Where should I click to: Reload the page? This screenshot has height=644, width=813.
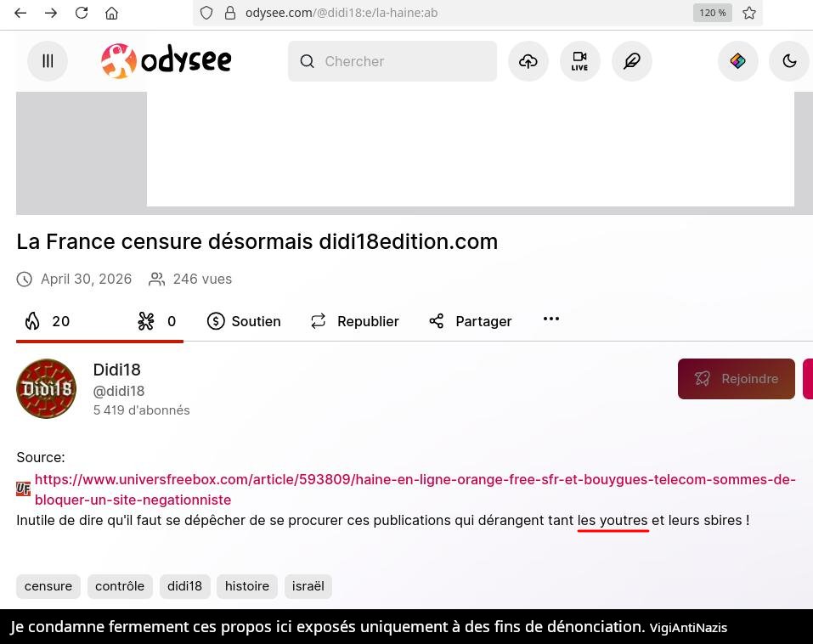(x=82, y=13)
